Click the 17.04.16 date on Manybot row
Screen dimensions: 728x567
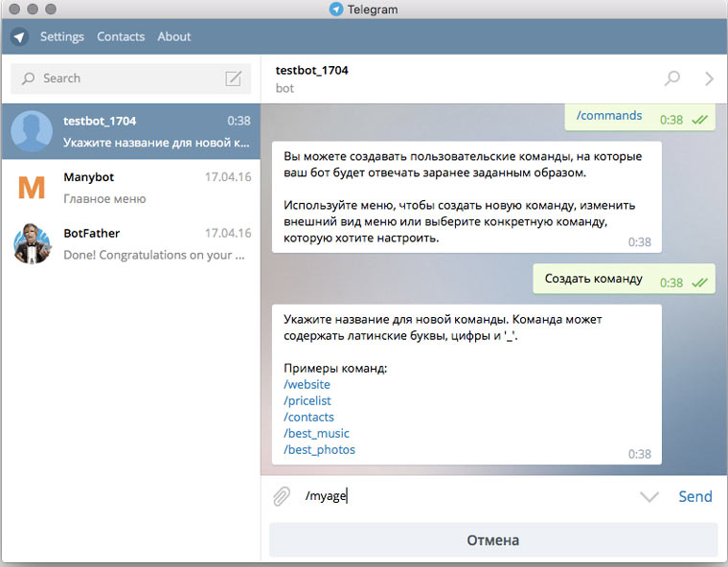coord(228,177)
